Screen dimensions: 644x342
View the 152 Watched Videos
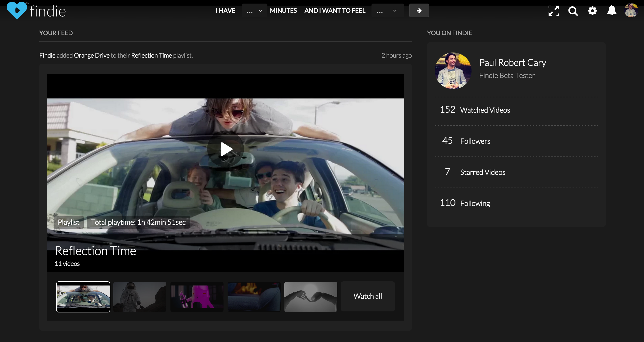click(x=475, y=110)
